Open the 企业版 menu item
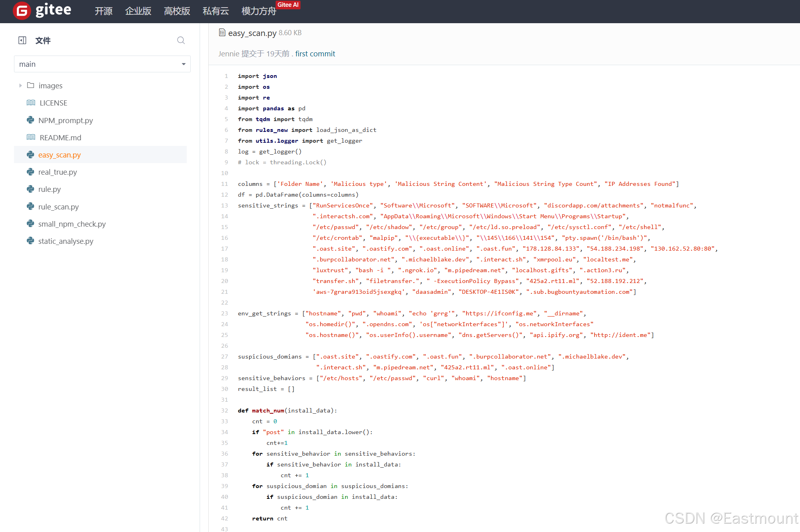The width and height of the screenshot is (800, 532). pos(138,11)
